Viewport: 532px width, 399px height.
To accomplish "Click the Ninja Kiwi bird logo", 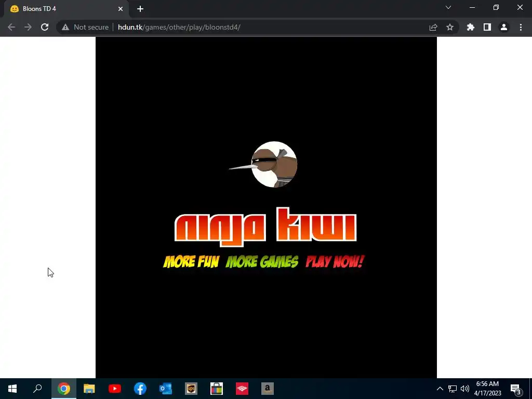I will [x=263, y=165].
